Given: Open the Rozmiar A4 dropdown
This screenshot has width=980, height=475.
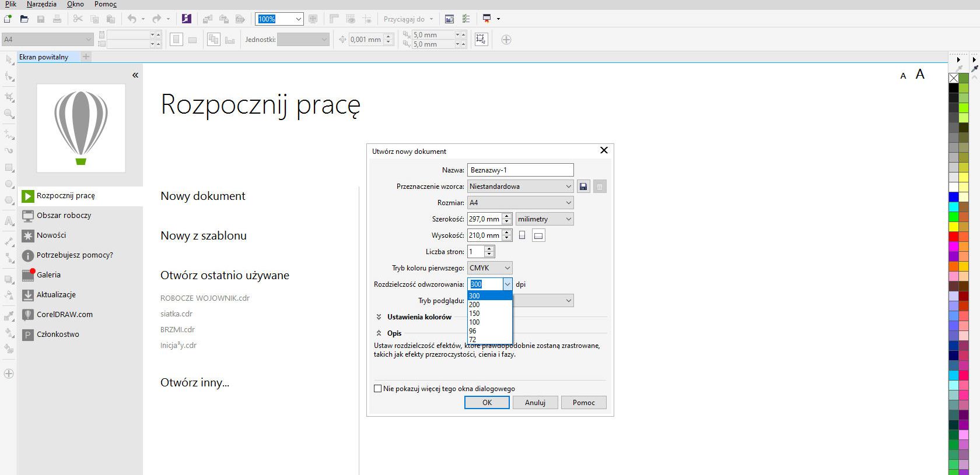Looking at the screenshot, I should click(520, 203).
